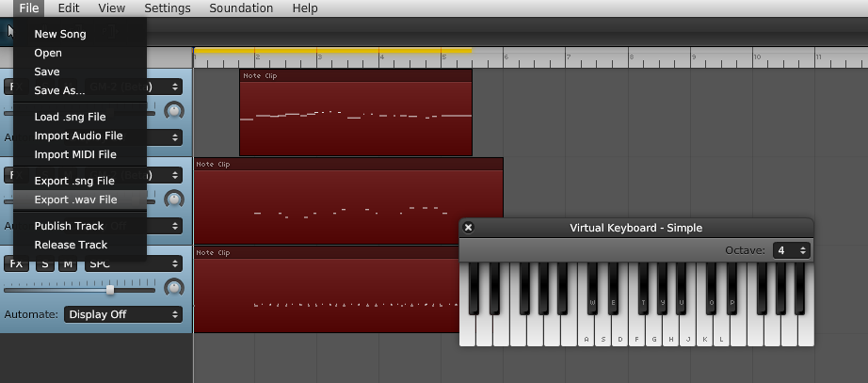Screen dimensions: 868x383
Task: Open the Edit menu
Action: [x=69, y=8]
